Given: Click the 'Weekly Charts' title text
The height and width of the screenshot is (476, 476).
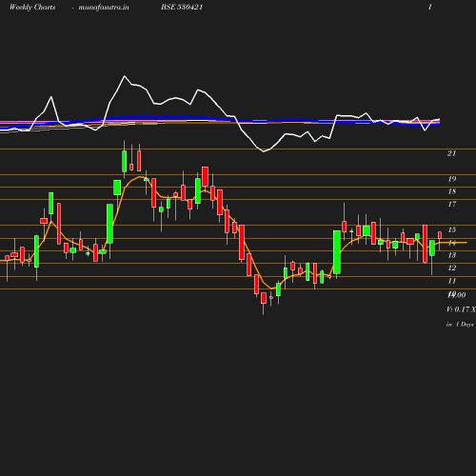Looking at the screenshot, I should click(x=32, y=8).
